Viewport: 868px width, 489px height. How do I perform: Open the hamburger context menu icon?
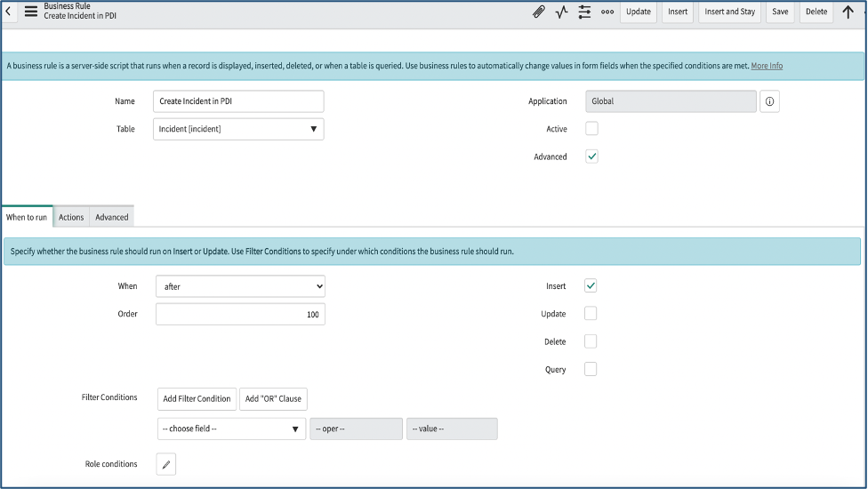click(x=30, y=12)
